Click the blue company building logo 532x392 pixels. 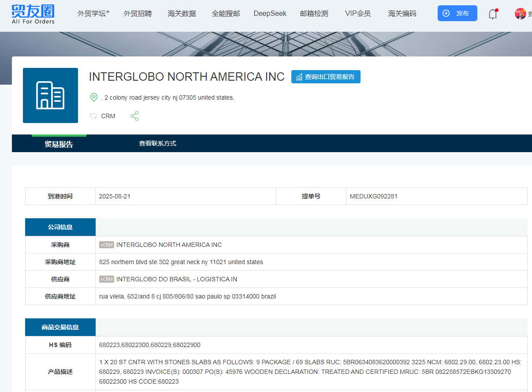[50, 95]
